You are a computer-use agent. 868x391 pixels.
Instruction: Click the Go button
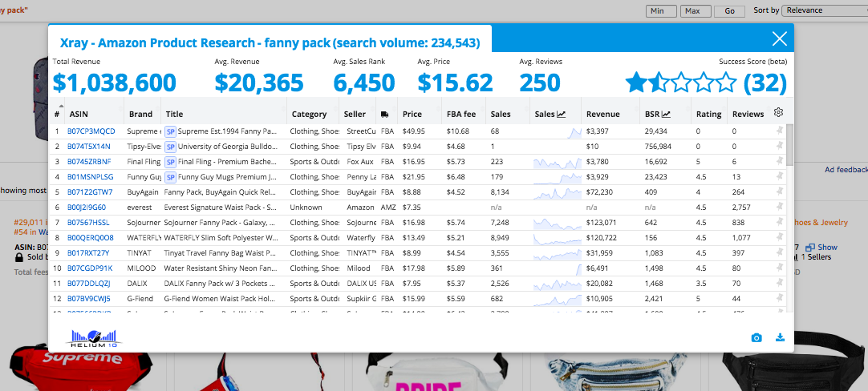(729, 11)
